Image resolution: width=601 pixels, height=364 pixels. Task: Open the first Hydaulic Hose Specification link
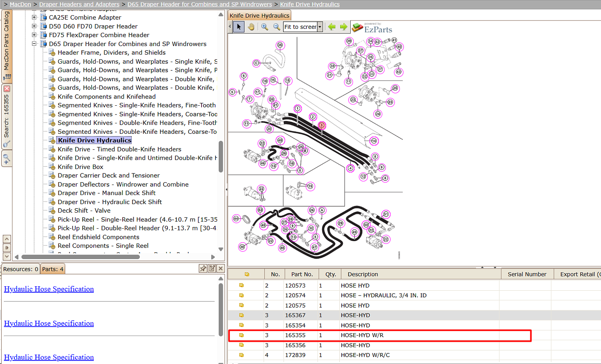coord(49,289)
